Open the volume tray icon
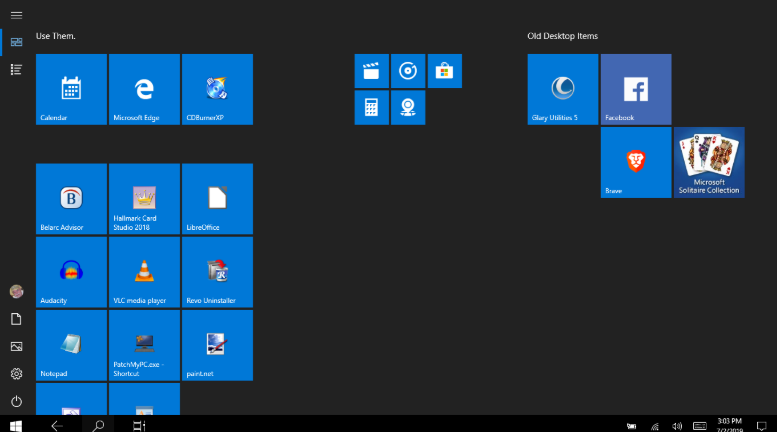Screen dimensions: 777x432 click(677, 426)
